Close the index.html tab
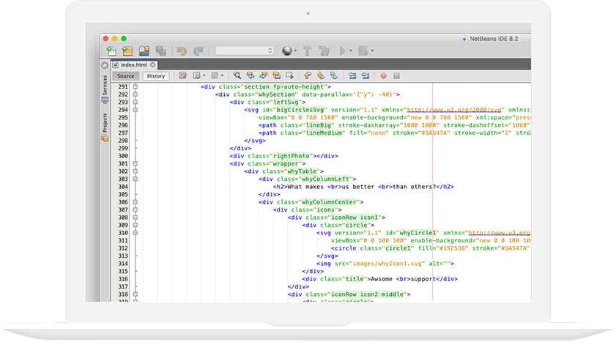This screenshot has height=364, width=616. point(154,64)
